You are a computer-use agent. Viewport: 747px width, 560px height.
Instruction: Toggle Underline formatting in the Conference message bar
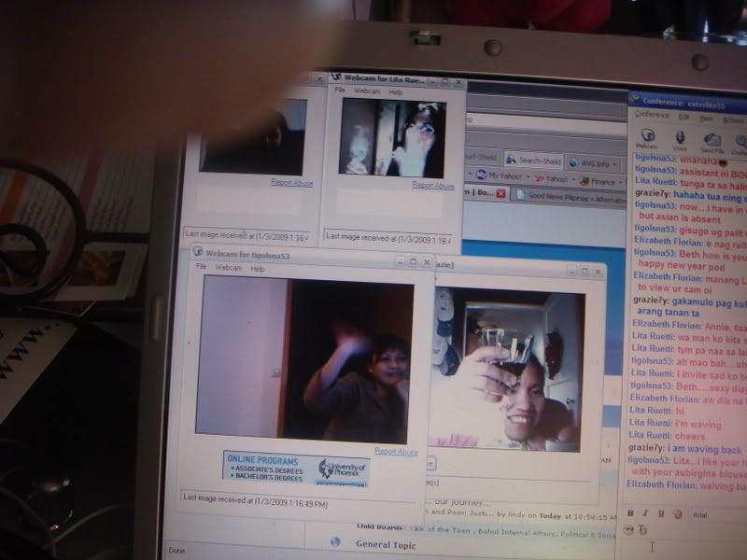coord(661,513)
